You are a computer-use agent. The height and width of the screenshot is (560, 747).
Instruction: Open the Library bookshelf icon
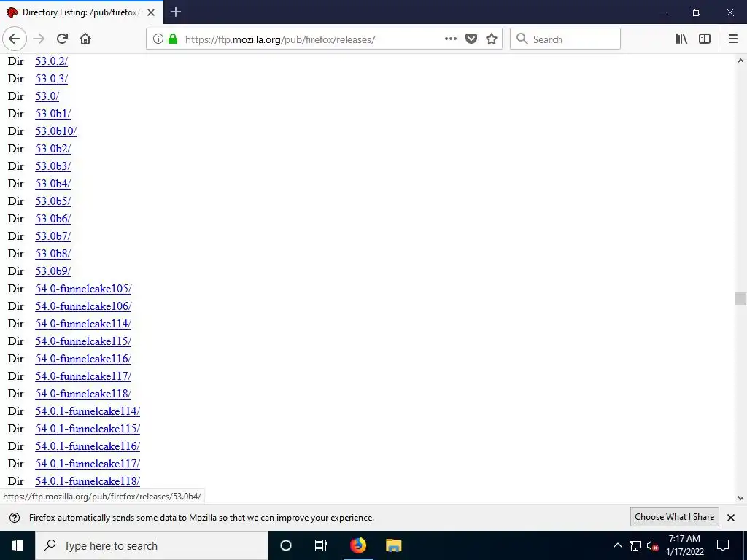[x=681, y=39]
